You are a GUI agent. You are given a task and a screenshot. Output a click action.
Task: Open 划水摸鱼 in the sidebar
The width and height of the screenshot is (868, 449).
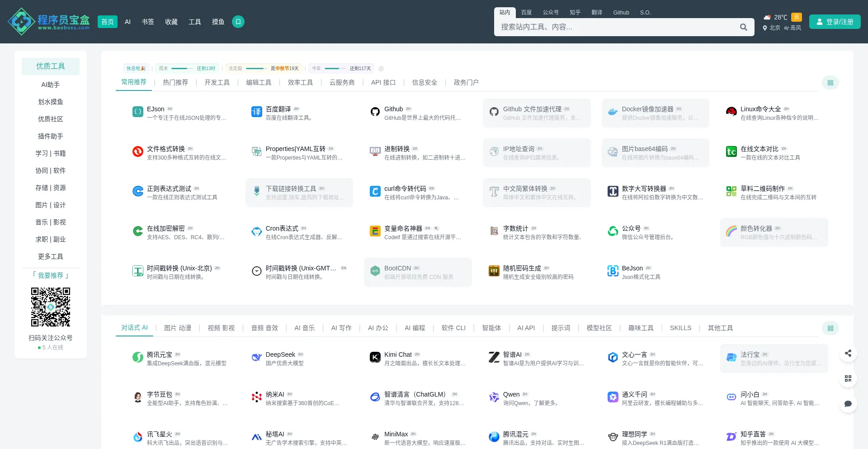point(51,102)
